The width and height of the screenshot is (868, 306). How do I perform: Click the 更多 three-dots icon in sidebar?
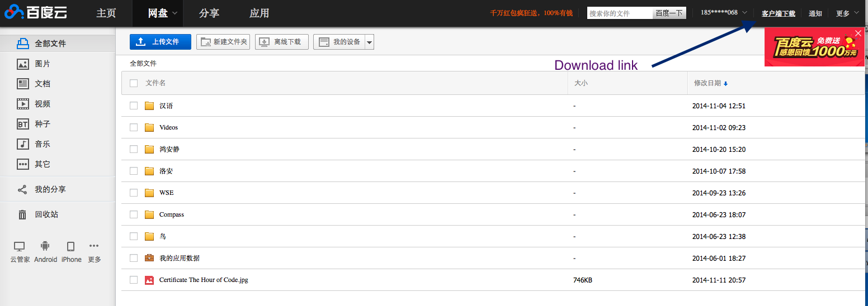pos(94,246)
